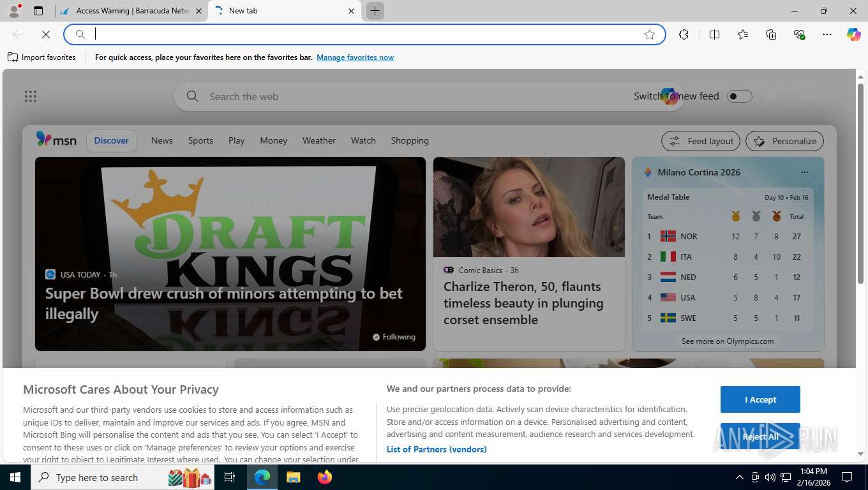868x490 pixels.
Task: Click Manage favorites now link
Action: pos(355,57)
